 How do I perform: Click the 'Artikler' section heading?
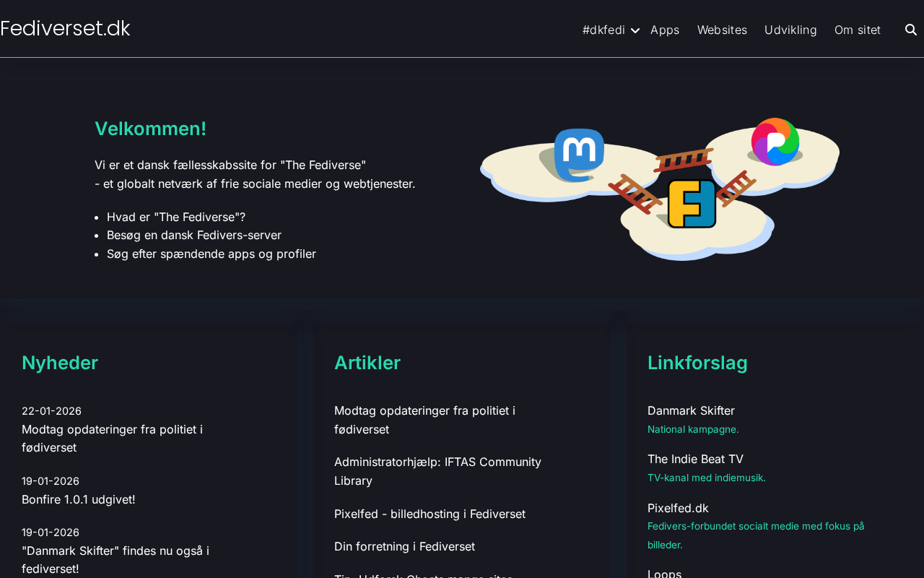pyautogui.click(x=367, y=363)
